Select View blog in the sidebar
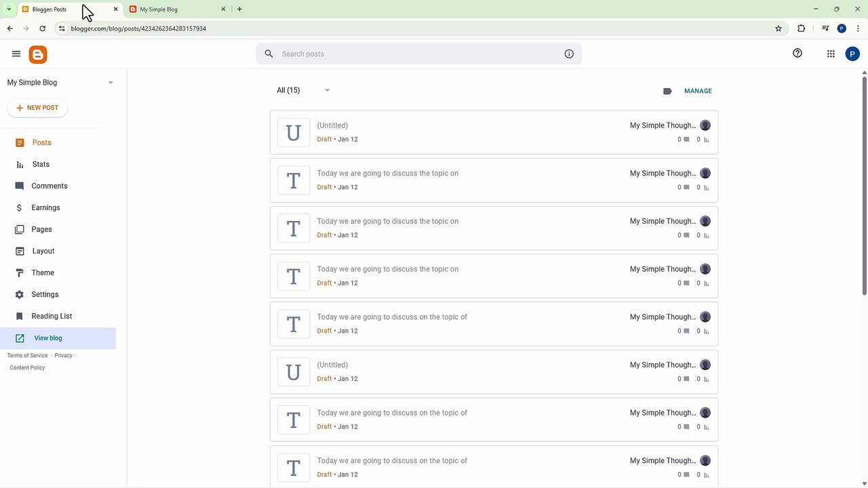This screenshot has width=868, height=488. 58,338
